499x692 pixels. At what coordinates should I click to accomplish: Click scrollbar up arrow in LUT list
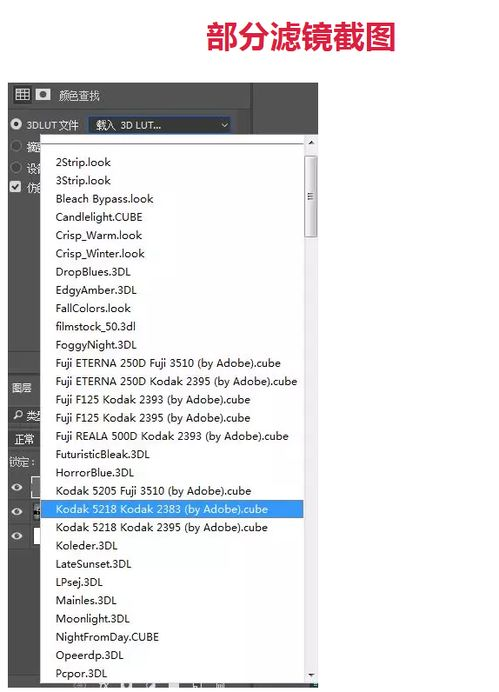click(x=311, y=143)
